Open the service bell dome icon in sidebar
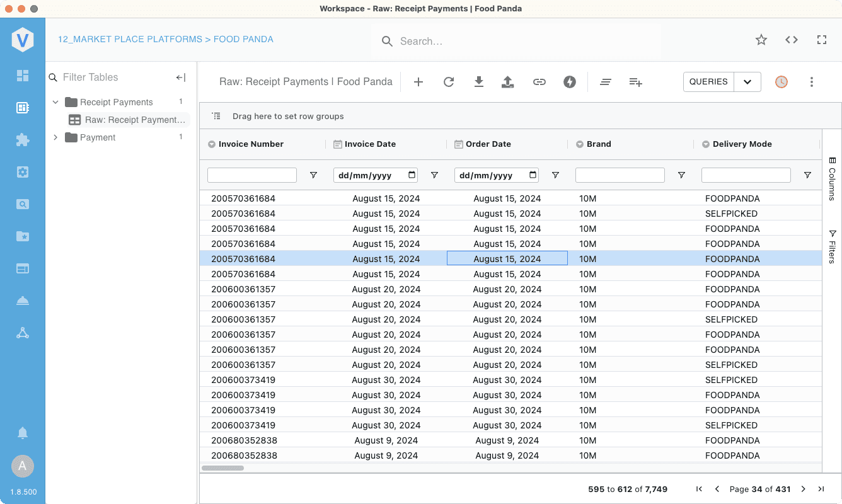Viewport: 842px width, 504px height. (23, 301)
